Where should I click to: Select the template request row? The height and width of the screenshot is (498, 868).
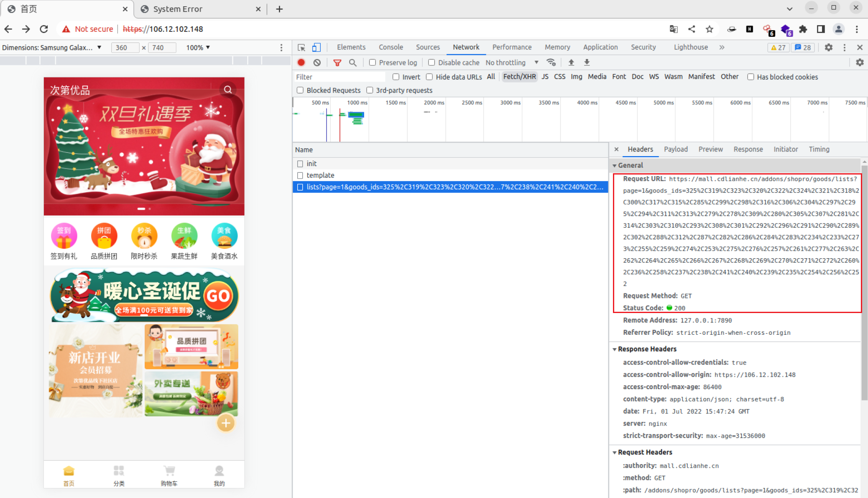(320, 175)
